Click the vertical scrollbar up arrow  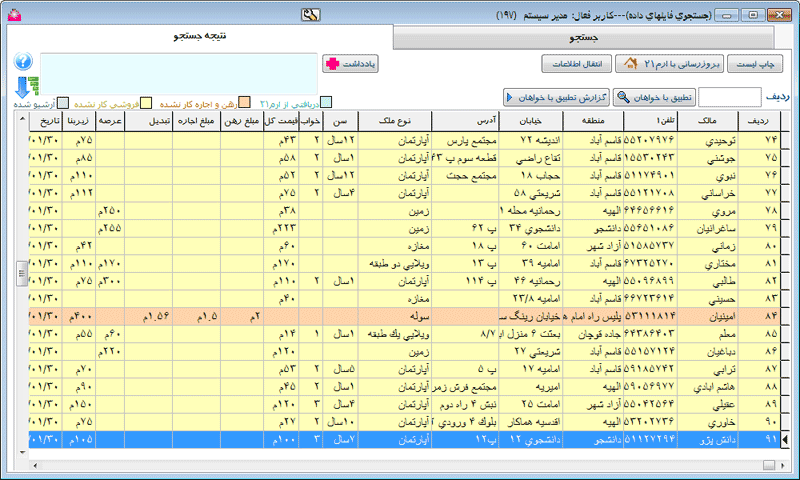(x=22, y=119)
